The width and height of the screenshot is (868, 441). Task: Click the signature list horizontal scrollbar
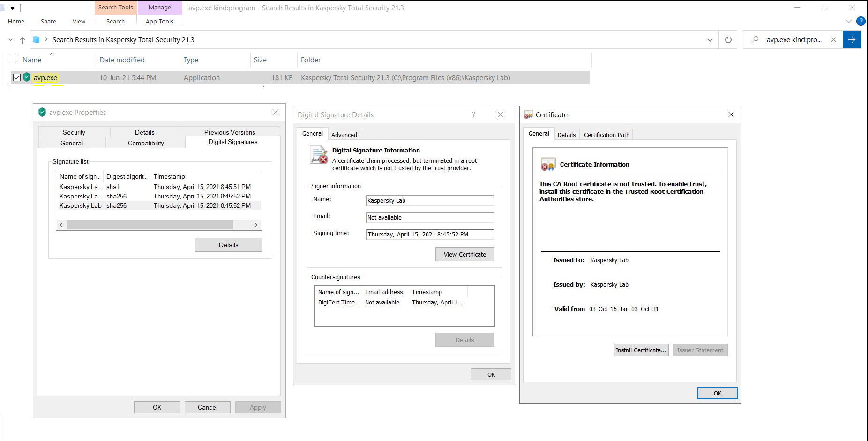150,225
